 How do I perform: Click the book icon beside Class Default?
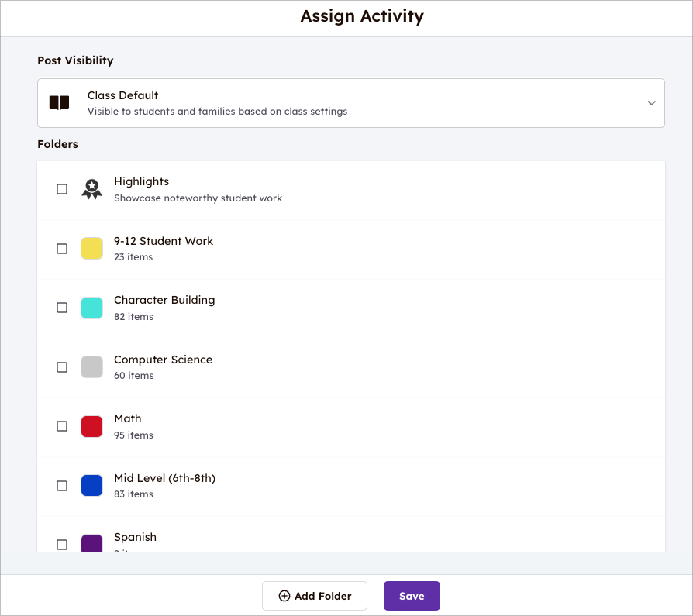(x=59, y=102)
